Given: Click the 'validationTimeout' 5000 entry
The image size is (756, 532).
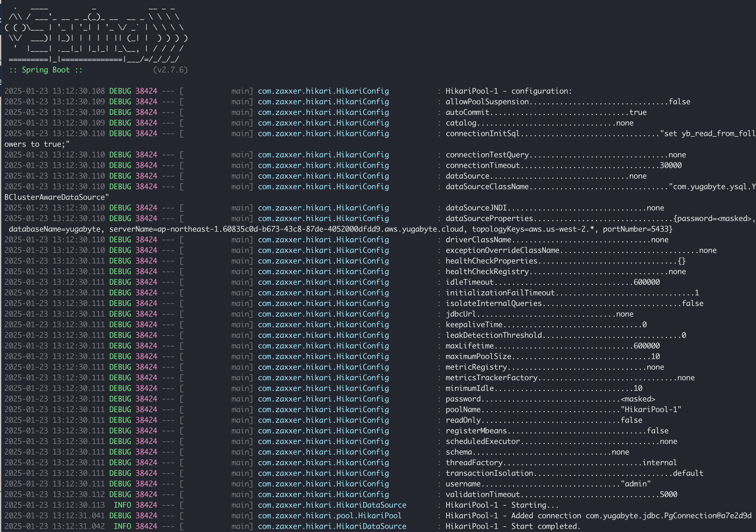Looking at the screenshot, I should (x=562, y=495).
